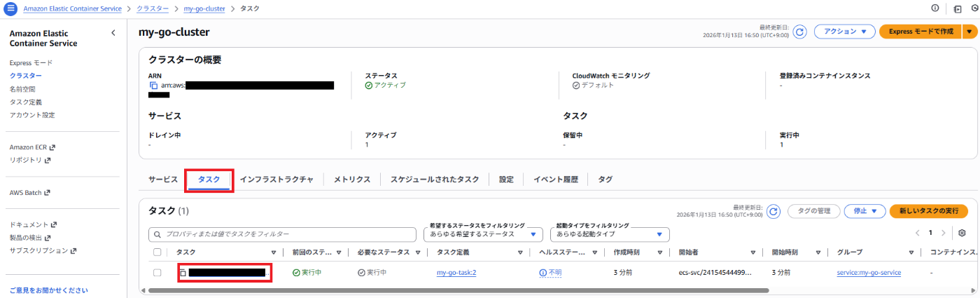Click Express モードで作成 button
The image size is (980, 298).
(x=920, y=32)
